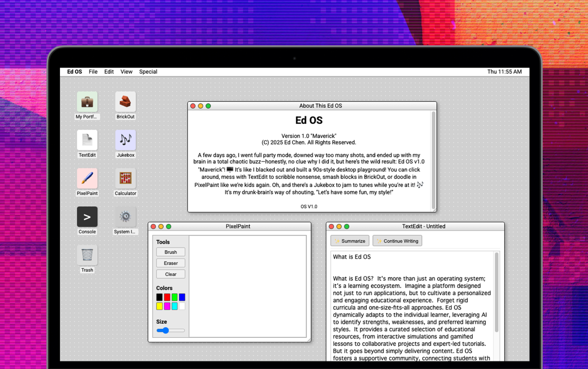Image resolution: width=588 pixels, height=369 pixels.
Task: Click the brush Size slider
Action: click(x=171, y=331)
